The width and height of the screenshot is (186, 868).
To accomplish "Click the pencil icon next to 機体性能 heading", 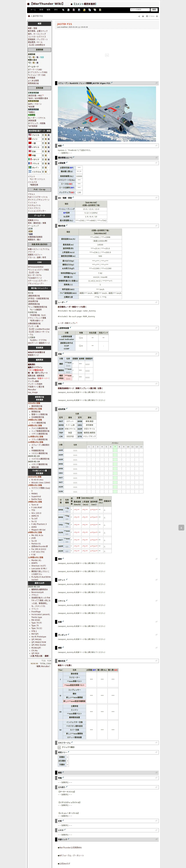I will point(67,225).
